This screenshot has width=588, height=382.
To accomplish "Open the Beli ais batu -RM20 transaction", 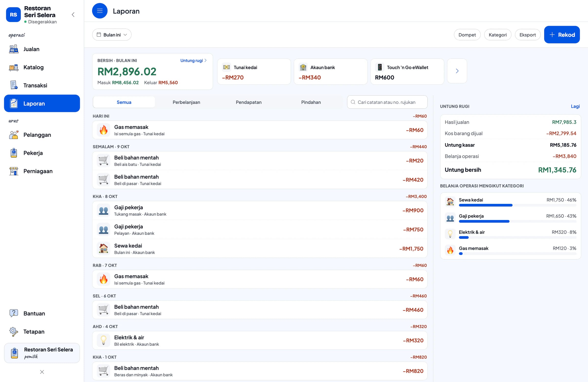I will click(260, 160).
